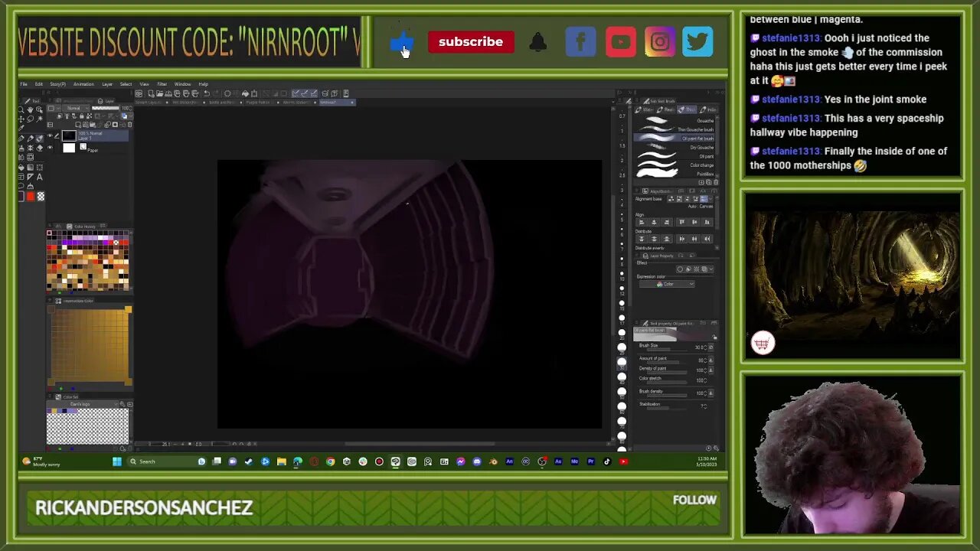Switch to the Watercolor brush tab
The height and width of the screenshot is (551, 980).
(x=644, y=109)
